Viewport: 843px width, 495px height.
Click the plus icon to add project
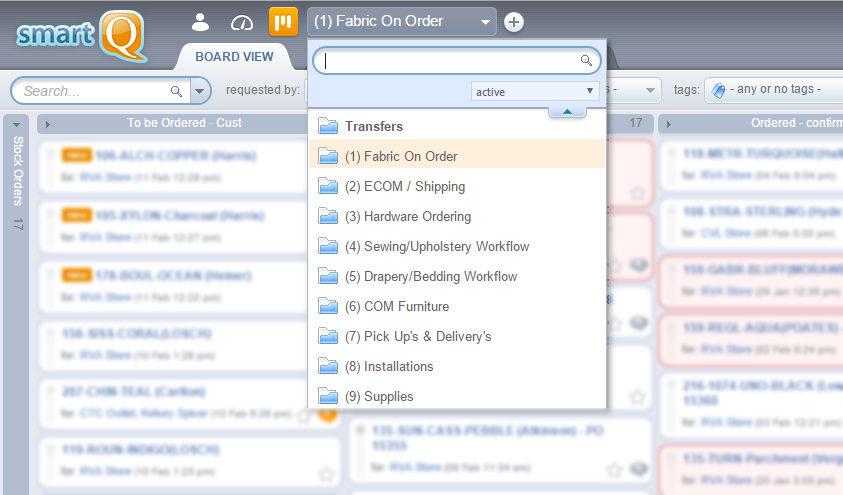click(x=514, y=22)
